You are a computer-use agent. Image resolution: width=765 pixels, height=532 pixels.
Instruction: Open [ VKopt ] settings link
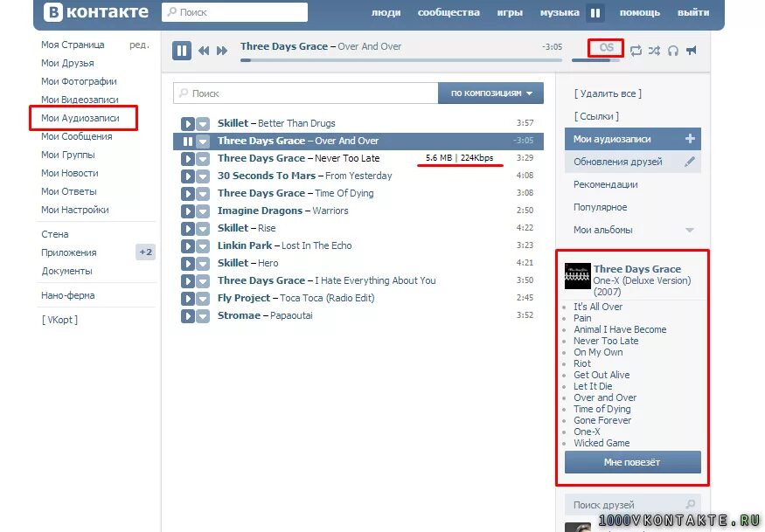coord(59,320)
